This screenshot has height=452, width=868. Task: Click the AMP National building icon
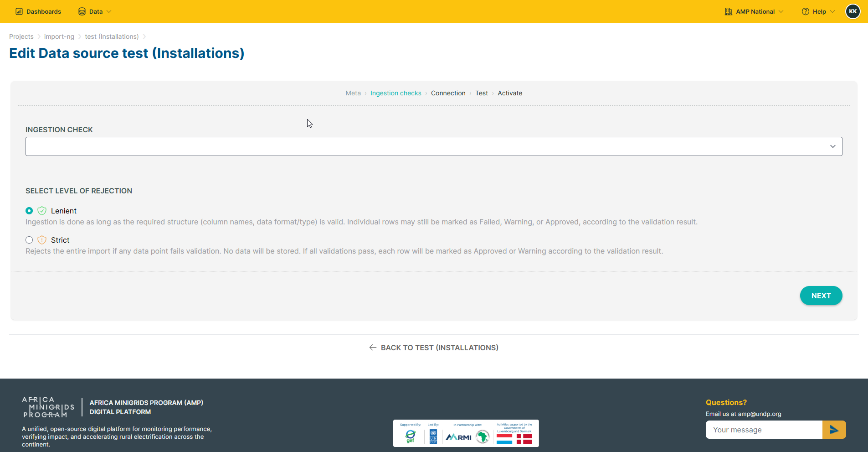pyautogui.click(x=729, y=11)
